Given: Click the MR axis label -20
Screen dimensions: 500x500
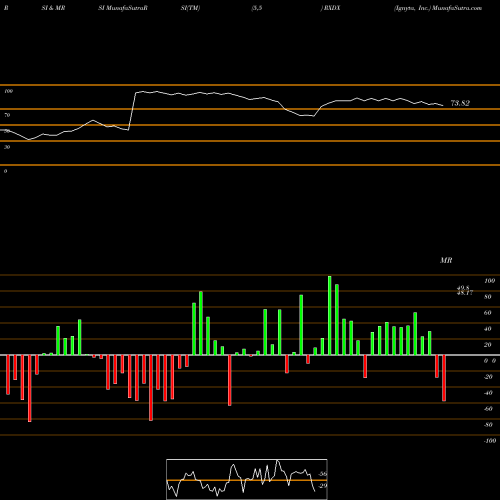Looking at the screenshot, I should (x=488, y=377).
